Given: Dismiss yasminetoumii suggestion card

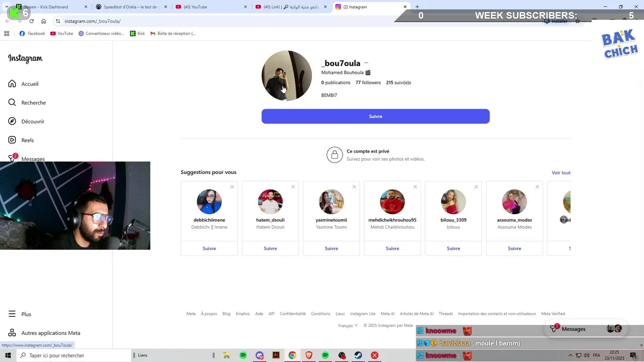Looking at the screenshot, I should tap(354, 187).
